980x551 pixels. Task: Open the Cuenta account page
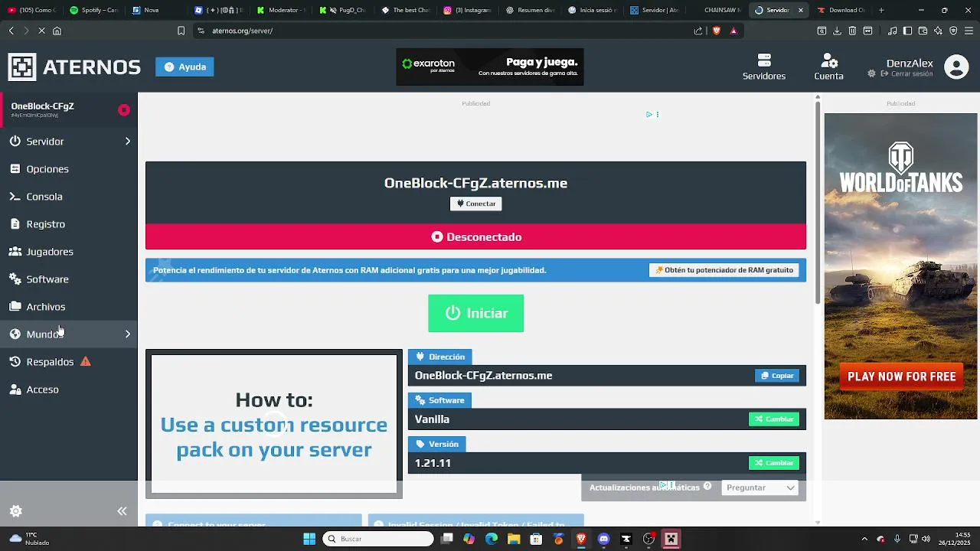tap(828, 67)
